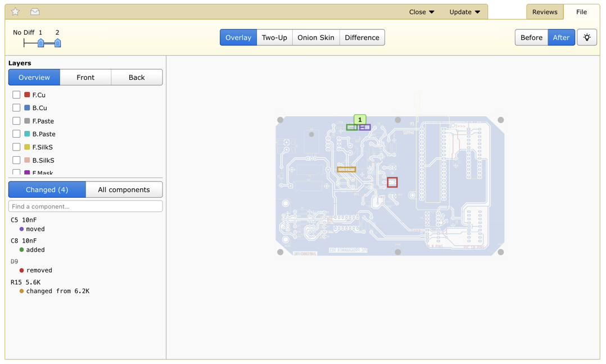The image size is (606, 364).
Task: Enable the B.SilkS layer checkbox
Action: pyautogui.click(x=16, y=160)
